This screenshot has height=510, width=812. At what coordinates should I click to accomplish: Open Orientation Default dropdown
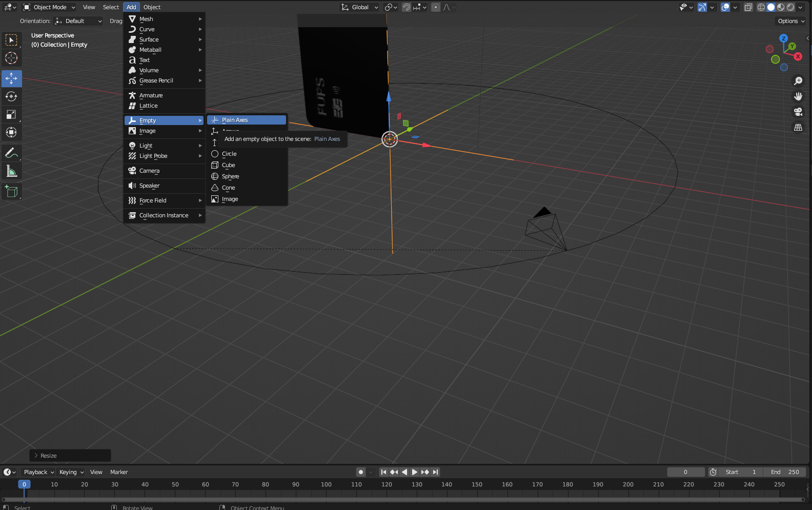pos(78,21)
